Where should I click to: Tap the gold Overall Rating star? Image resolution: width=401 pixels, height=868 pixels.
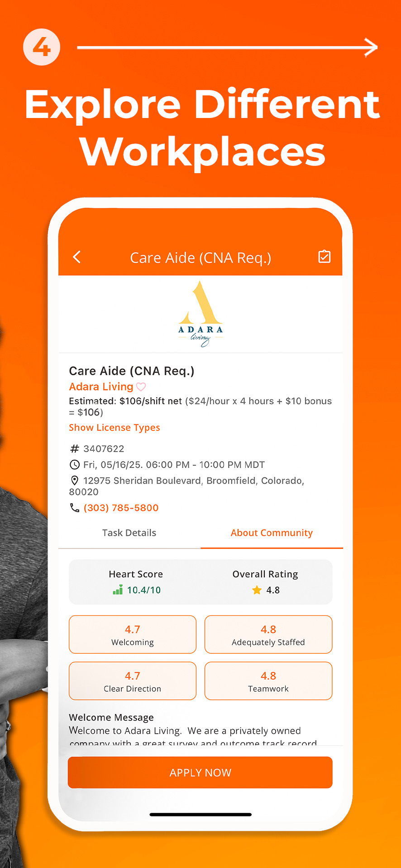tap(257, 590)
